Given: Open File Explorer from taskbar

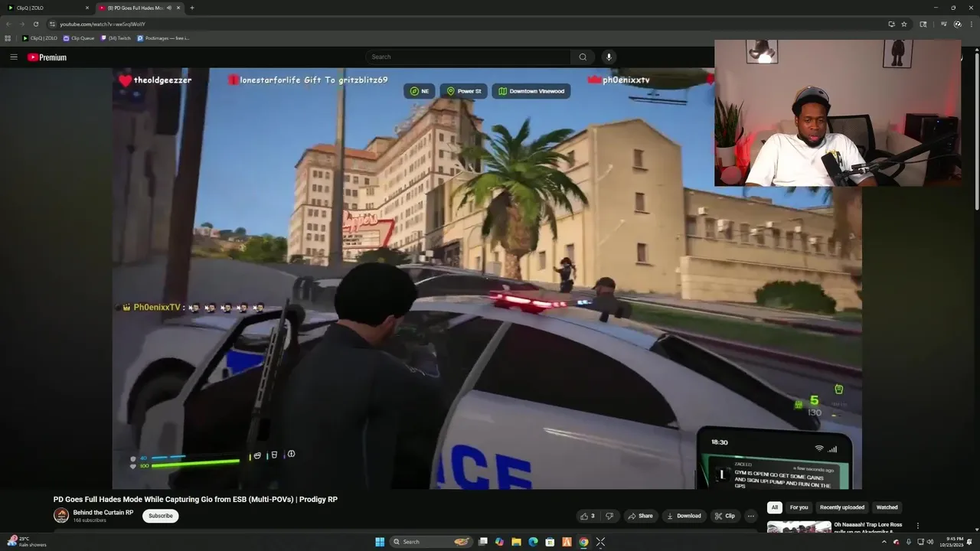Looking at the screenshot, I should coord(516,542).
